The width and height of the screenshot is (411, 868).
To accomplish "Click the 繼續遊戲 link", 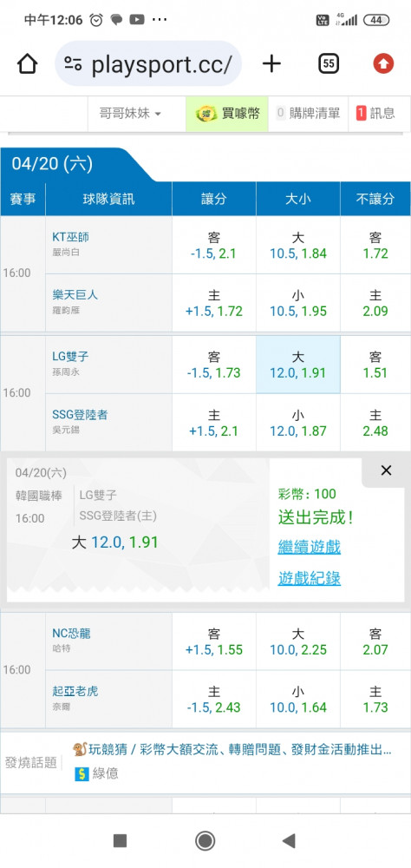I will coord(310,547).
